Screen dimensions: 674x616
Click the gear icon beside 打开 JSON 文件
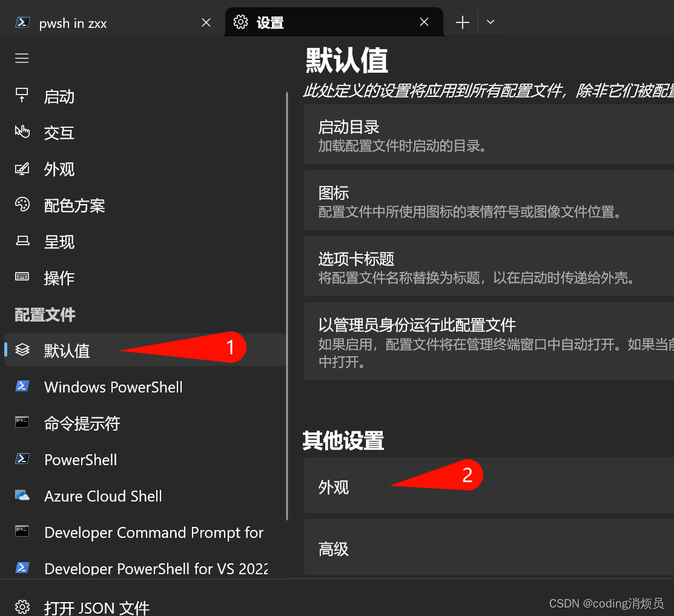(22, 607)
